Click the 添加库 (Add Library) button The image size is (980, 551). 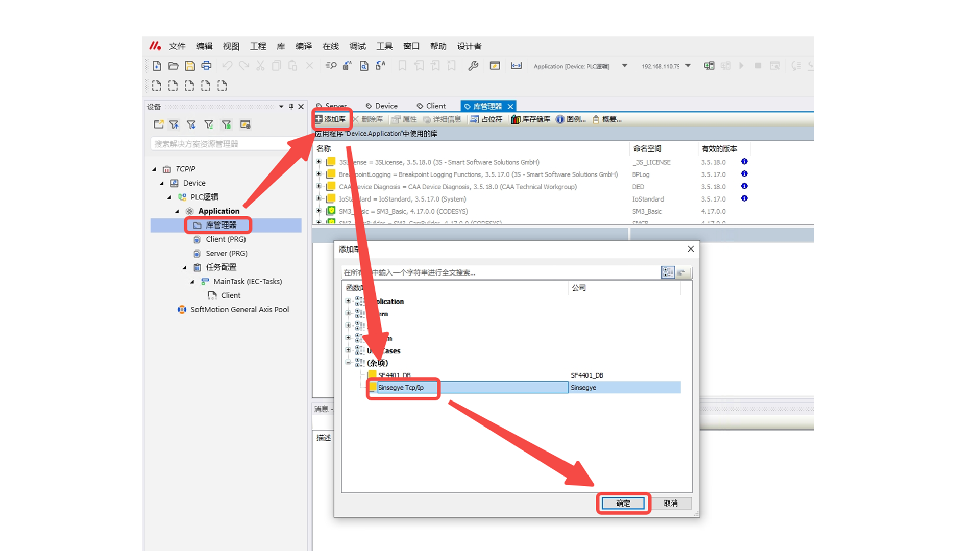(x=331, y=119)
